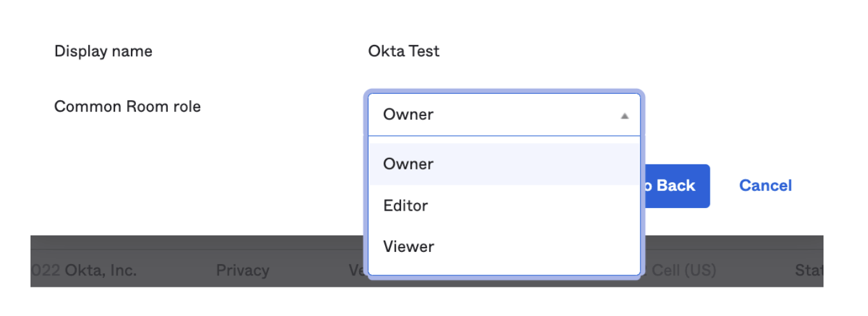Screen dimensions: 868x316
Task: Choose Editor from the role list
Action: pyautogui.click(x=405, y=206)
